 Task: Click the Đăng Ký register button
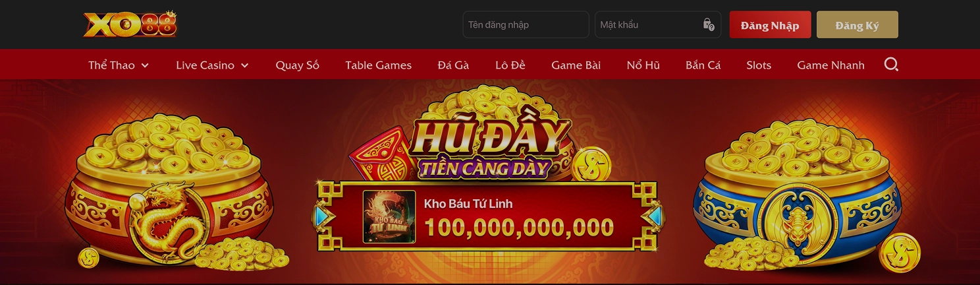coord(857,25)
